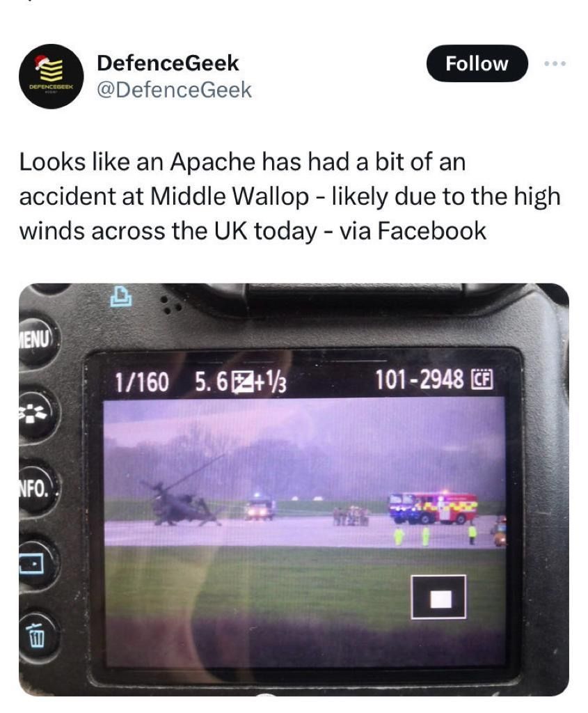Click the camera's MENU button

(35, 340)
